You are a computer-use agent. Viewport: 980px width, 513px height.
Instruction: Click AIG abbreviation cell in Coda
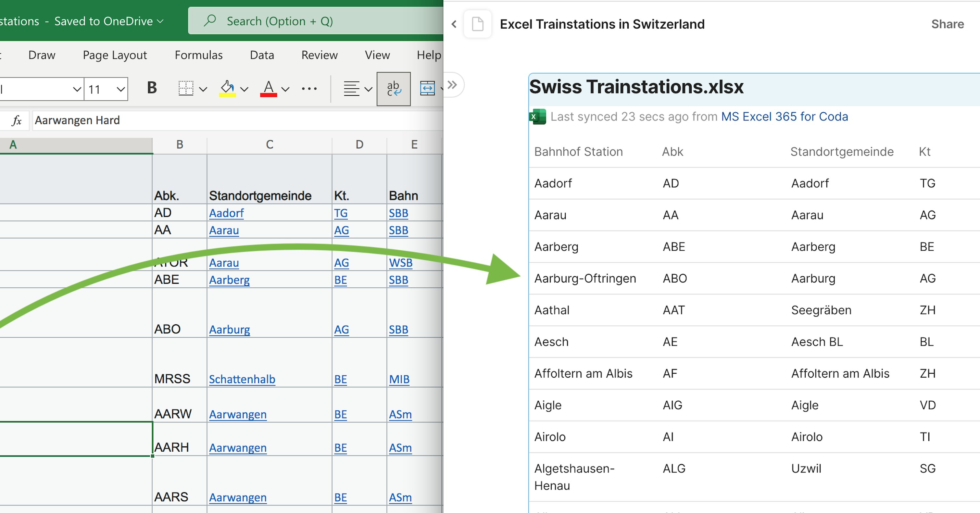(x=672, y=406)
